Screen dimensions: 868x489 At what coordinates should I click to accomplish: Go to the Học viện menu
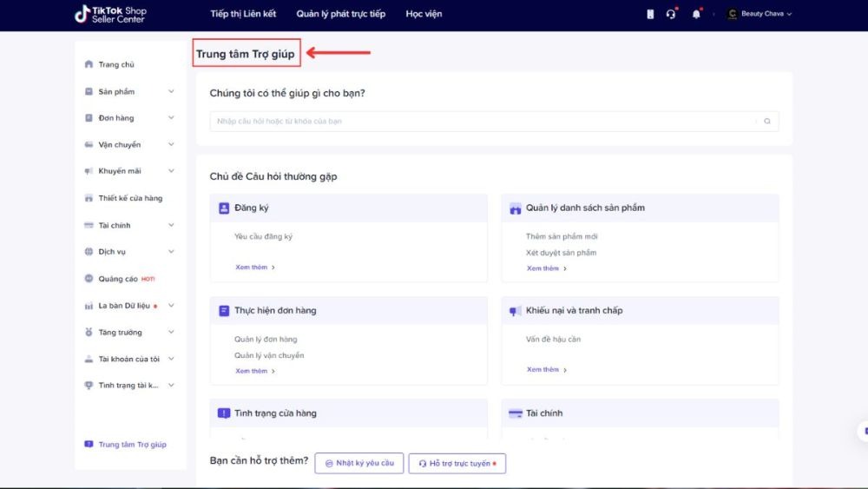click(x=424, y=14)
